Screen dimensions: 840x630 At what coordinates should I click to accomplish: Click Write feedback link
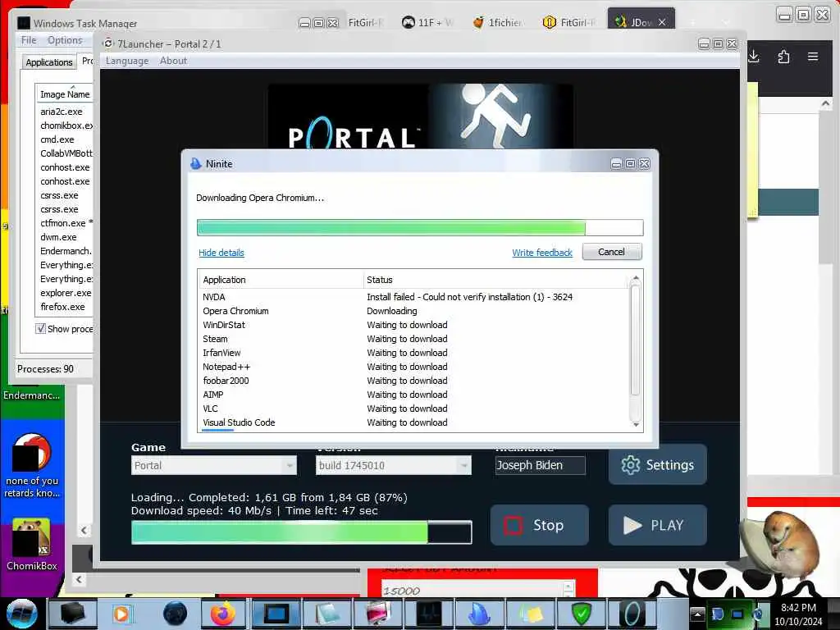[542, 253]
